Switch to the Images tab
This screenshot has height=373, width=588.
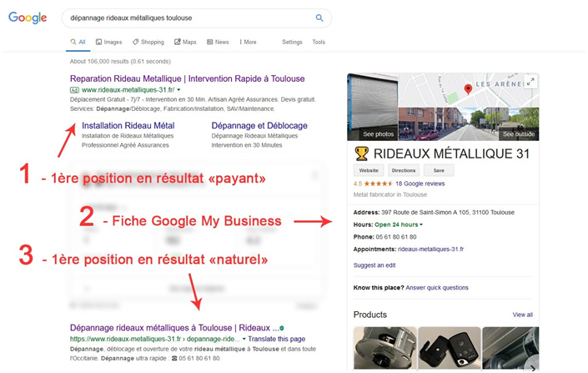(x=108, y=42)
